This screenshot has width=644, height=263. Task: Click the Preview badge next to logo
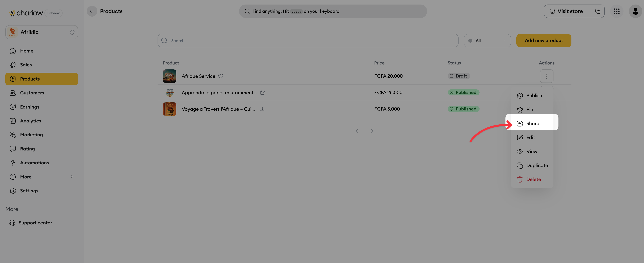coord(53,13)
